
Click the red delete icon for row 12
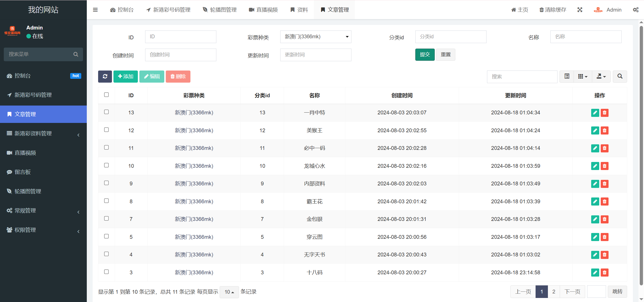tap(605, 130)
